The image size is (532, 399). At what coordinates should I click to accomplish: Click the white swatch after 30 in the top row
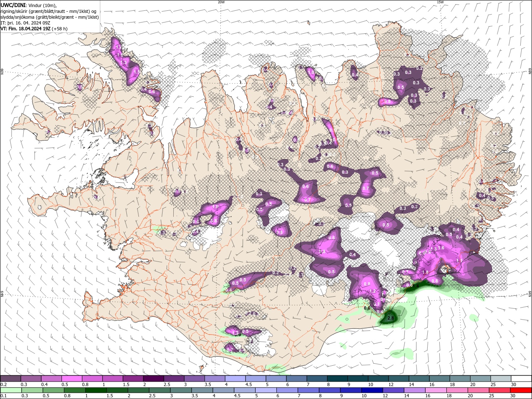coord(521,379)
